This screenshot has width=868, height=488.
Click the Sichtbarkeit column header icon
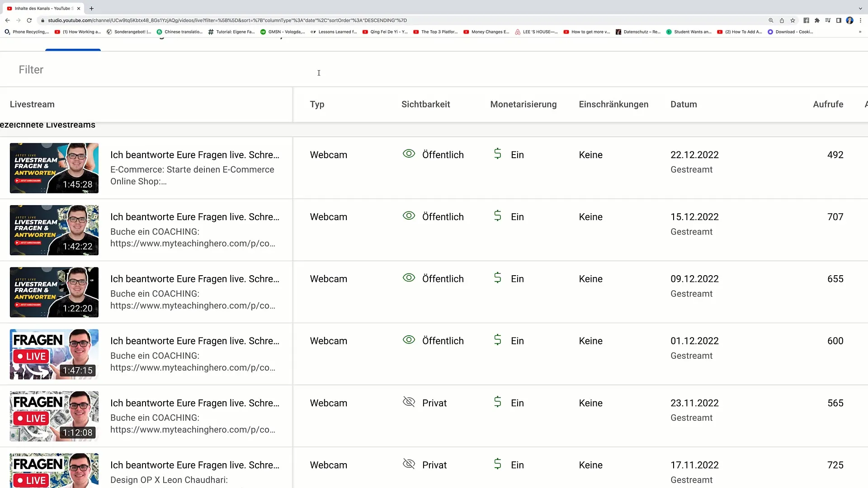[426, 104]
